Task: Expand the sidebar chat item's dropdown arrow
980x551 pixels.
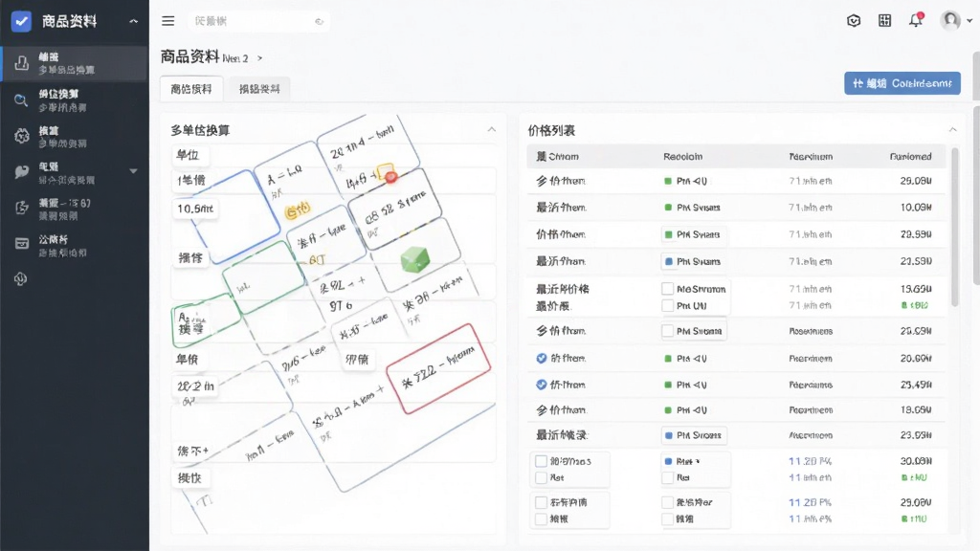Action: coord(133,171)
